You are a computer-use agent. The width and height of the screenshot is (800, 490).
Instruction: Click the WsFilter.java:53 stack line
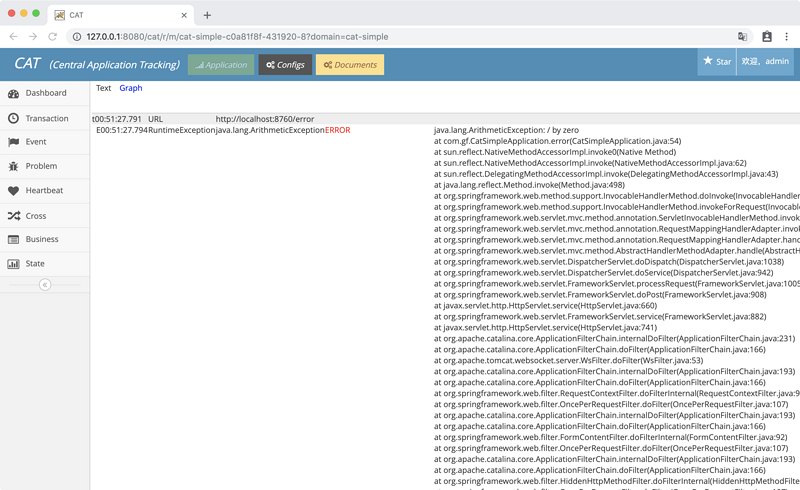point(568,360)
